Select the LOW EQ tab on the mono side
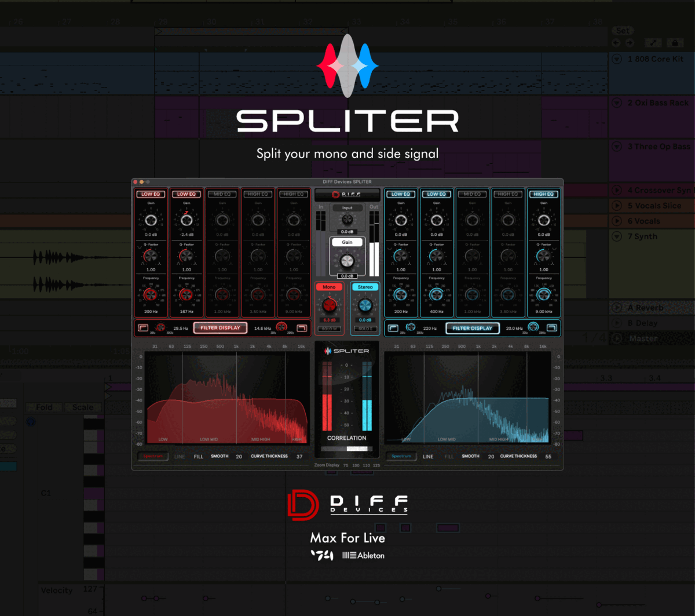Viewport: 695px width, 616px height. [151, 194]
